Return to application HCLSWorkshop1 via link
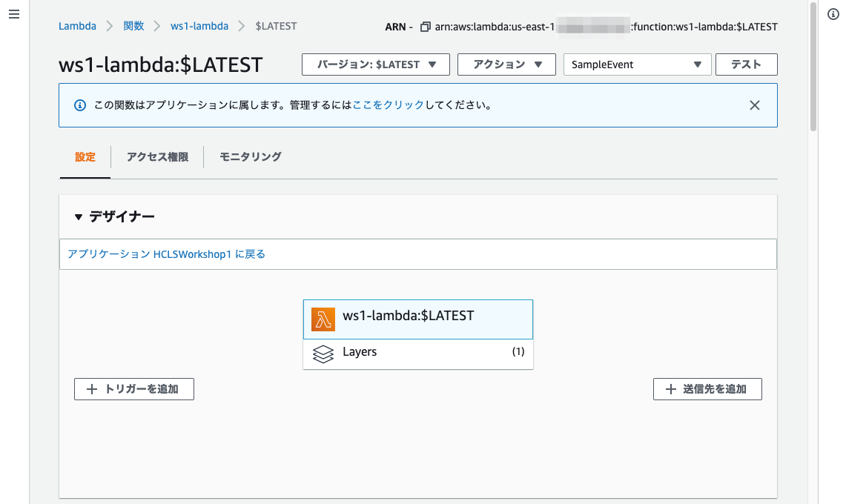Viewport: 846px width, 504px height. click(166, 254)
